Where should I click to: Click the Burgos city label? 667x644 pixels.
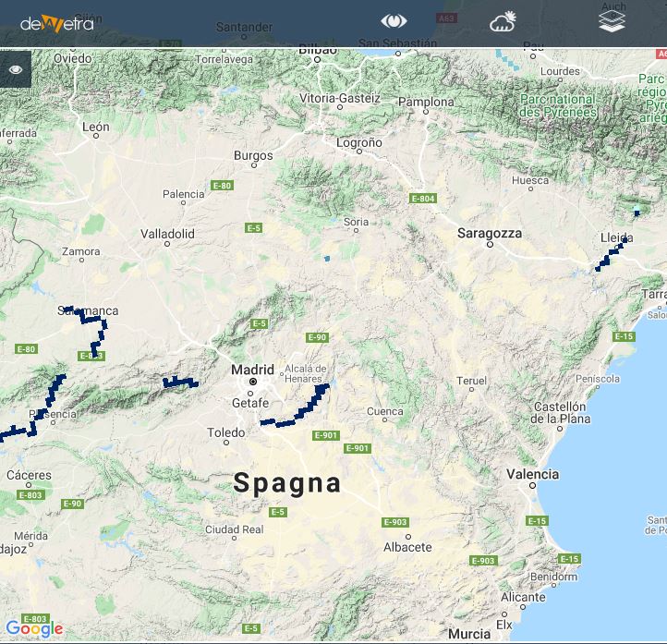click(253, 155)
